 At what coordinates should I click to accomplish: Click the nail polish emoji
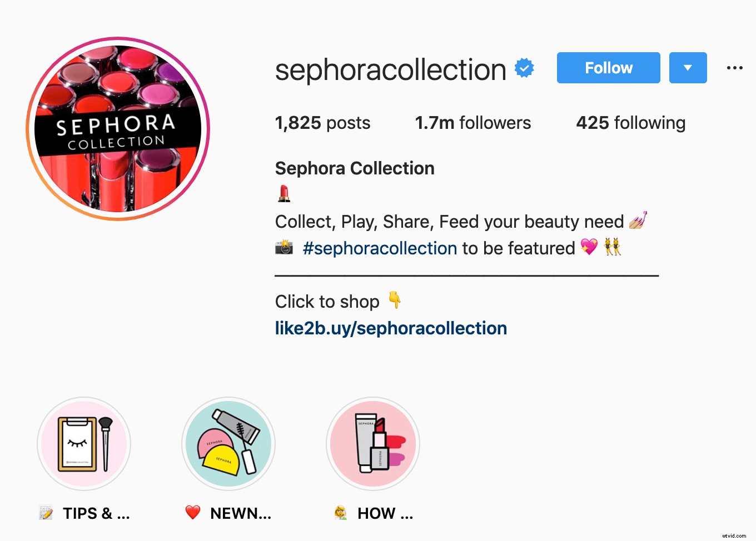pyautogui.click(x=638, y=221)
